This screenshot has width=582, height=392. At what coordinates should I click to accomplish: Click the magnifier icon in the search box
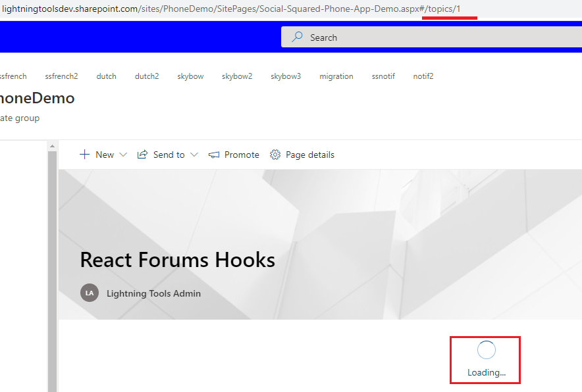click(x=298, y=37)
